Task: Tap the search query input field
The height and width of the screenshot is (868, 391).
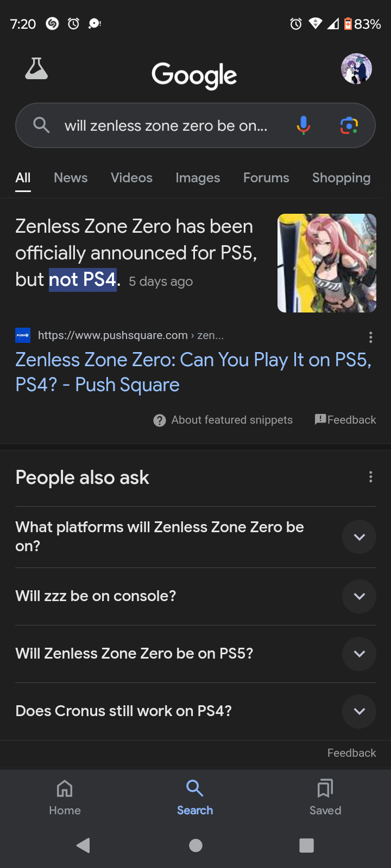Action: coord(166,126)
